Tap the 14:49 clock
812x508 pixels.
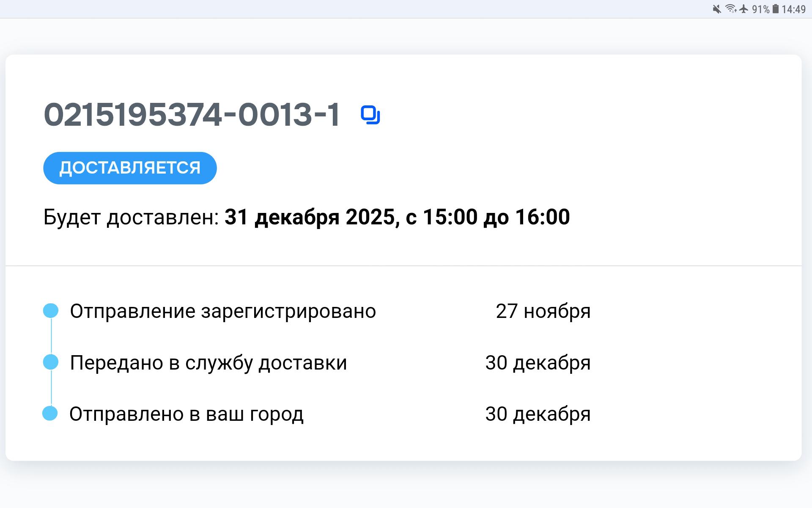(x=793, y=9)
